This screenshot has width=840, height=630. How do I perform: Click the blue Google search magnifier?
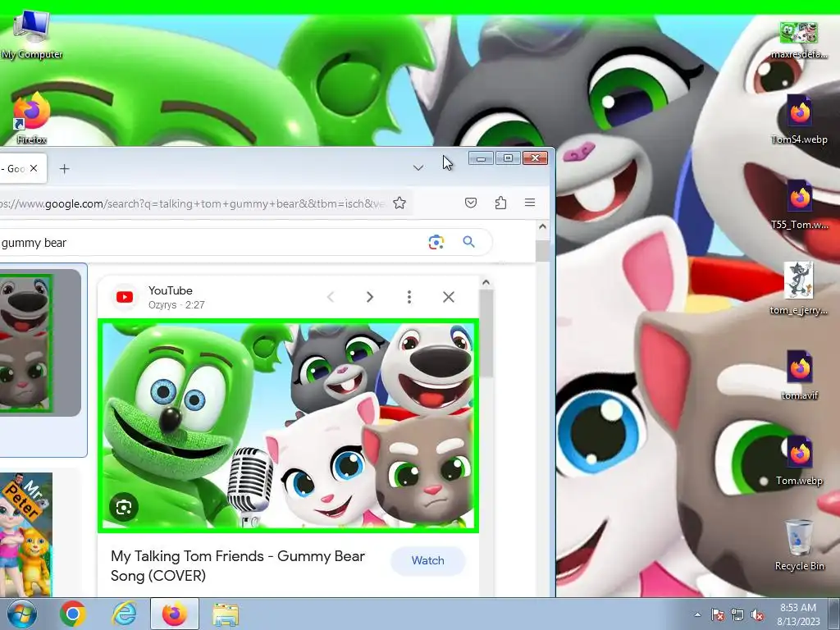pyautogui.click(x=468, y=242)
